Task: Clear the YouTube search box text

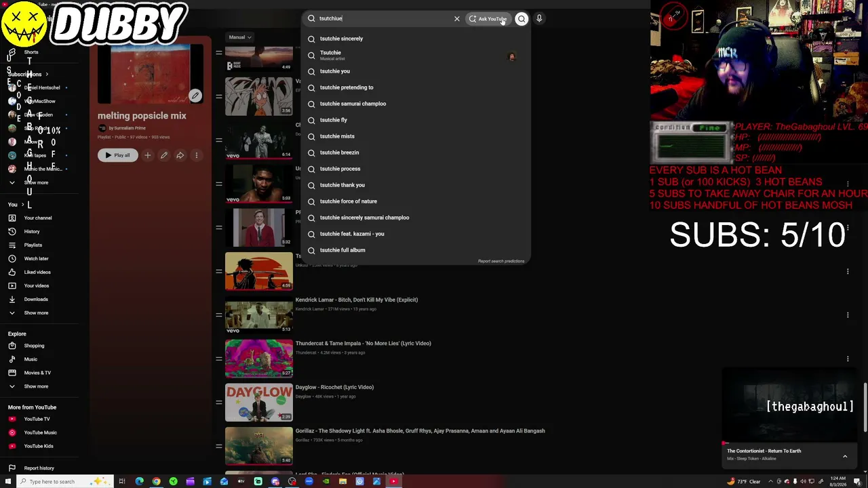Action: 457,19
